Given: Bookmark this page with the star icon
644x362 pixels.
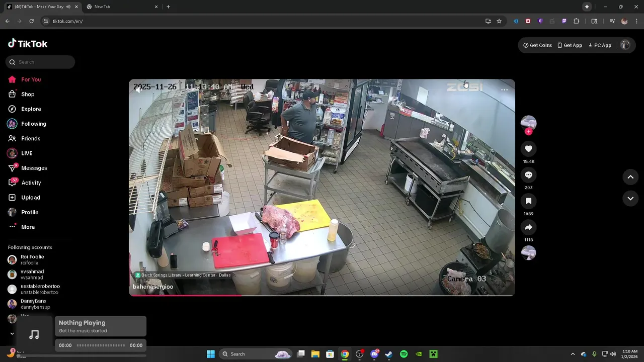Looking at the screenshot, I should point(499,21).
